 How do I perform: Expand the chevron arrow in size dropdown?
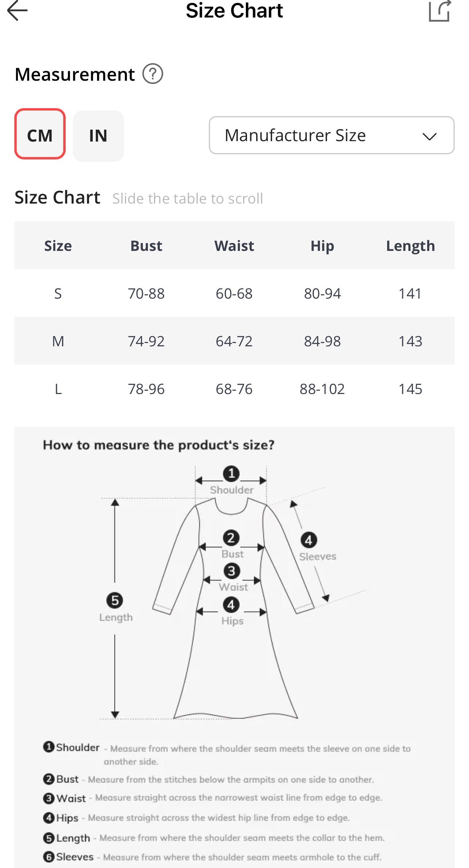[430, 136]
